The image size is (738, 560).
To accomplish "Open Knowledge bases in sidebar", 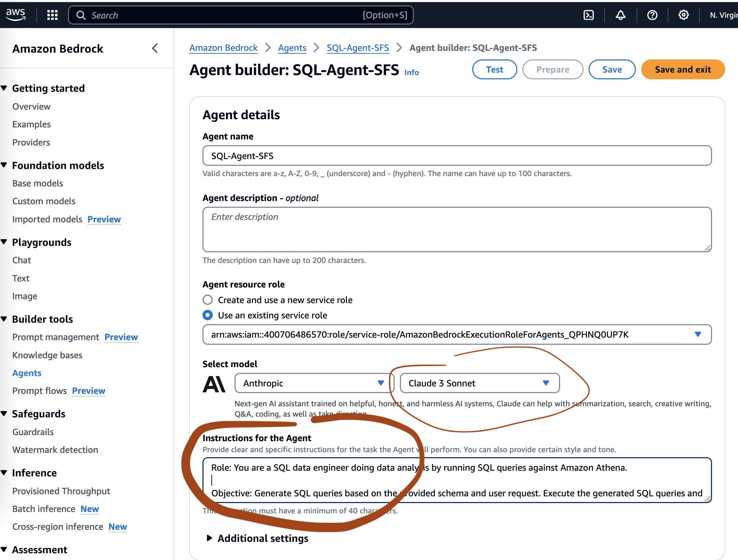I will pos(47,355).
